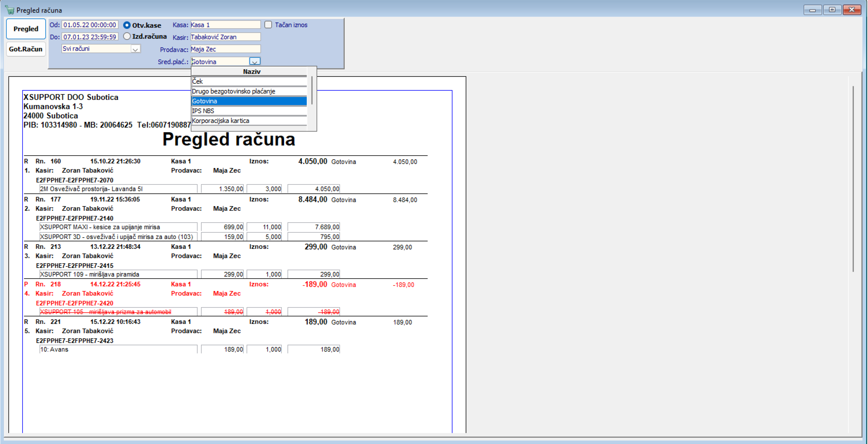The width and height of the screenshot is (868, 444).
Task: Choose Drugo bezgotovinsko plaćanje option
Action: click(249, 91)
